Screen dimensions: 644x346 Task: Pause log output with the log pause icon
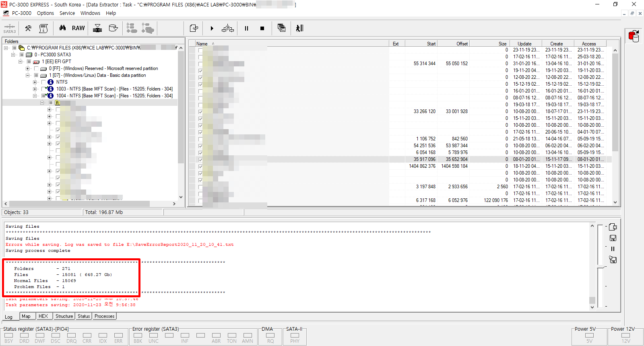tap(613, 249)
